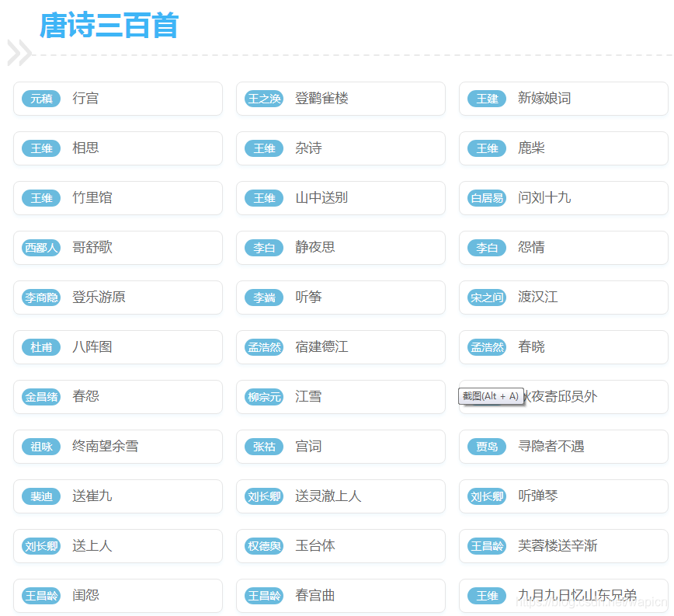Screen dimensions: 674x616
Task: Click 王昌龄 tag beside 芙蓉楼送辛渐
Action: tap(487, 546)
